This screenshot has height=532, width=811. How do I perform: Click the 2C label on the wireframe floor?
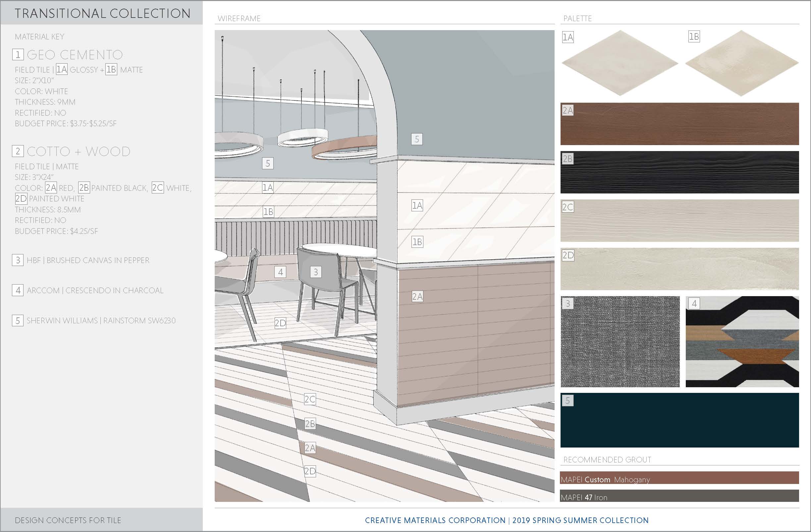[x=310, y=399]
